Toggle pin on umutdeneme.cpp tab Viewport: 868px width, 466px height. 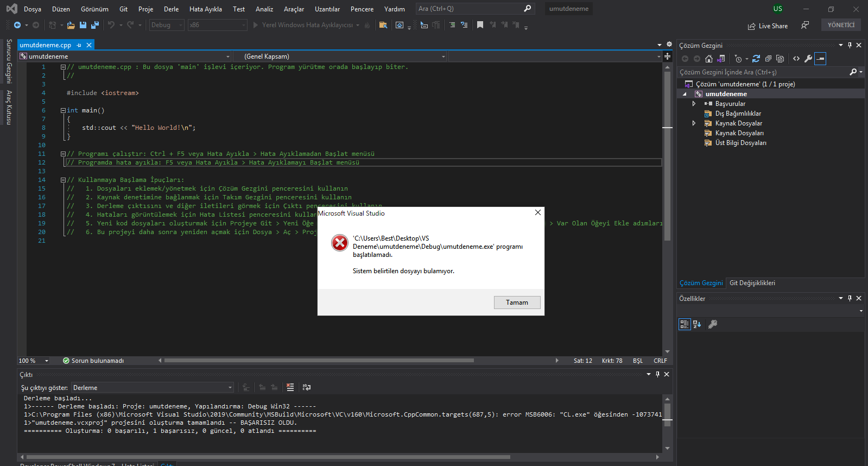coord(79,45)
